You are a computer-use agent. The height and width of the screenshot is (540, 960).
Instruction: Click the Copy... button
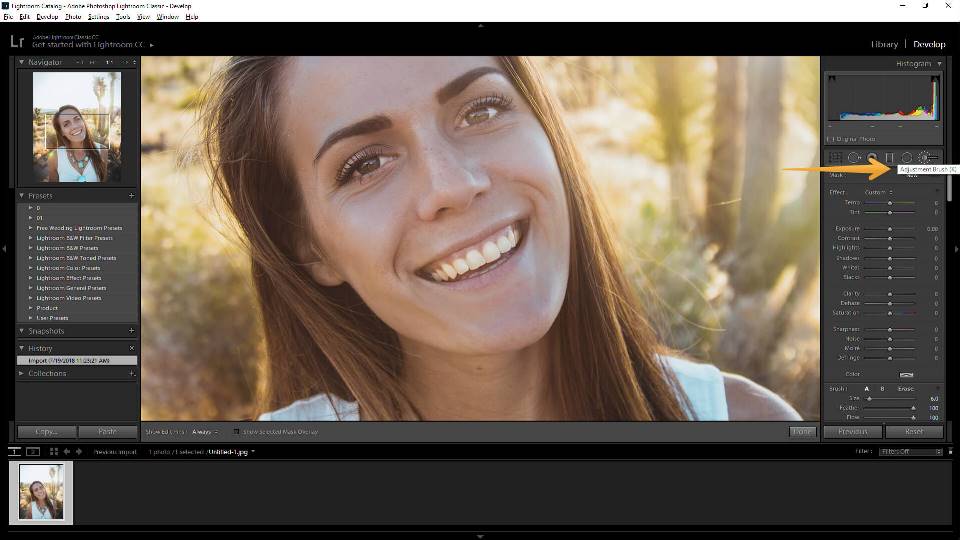click(x=47, y=432)
